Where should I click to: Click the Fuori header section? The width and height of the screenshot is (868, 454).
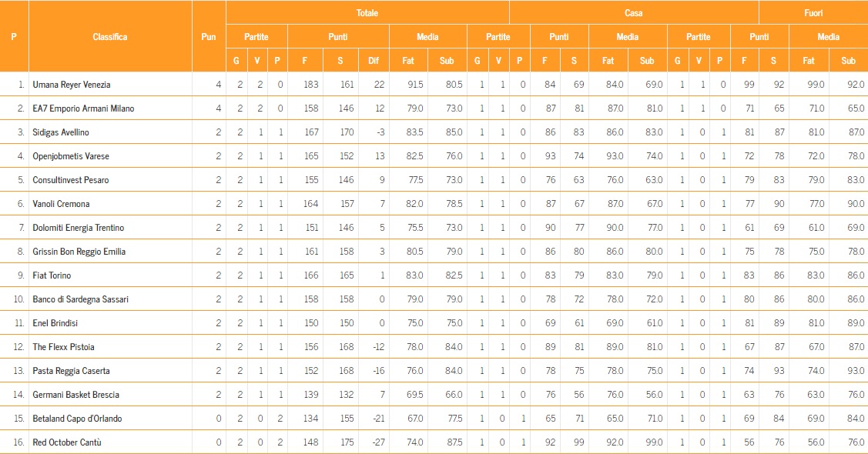[x=813, y=13]
